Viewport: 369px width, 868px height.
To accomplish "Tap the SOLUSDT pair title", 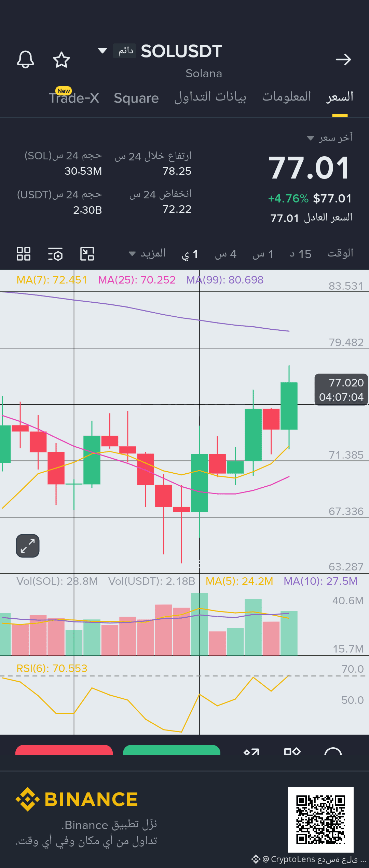I will [x=181, y=51].
